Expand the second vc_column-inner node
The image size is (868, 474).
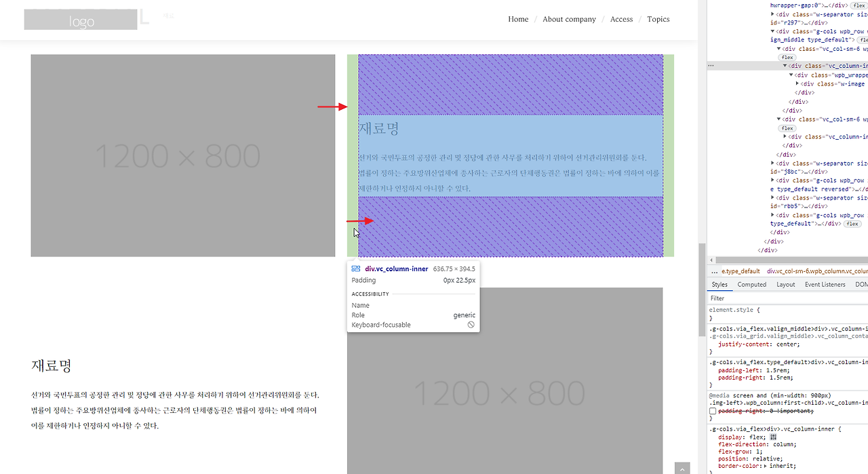pyautogui.click(x=786, y=137)
